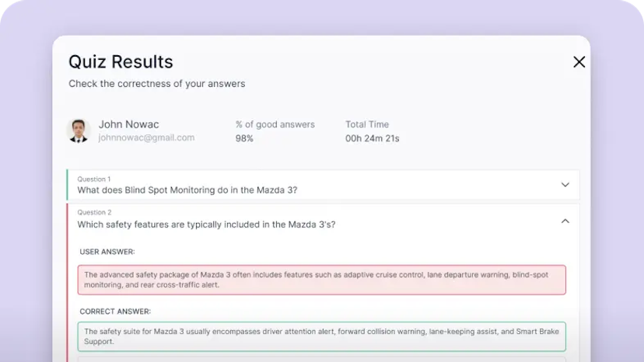Collapse Question 2 using the up chevron
The width and height of the screenshot is (644, 362).
coord(565,221)
